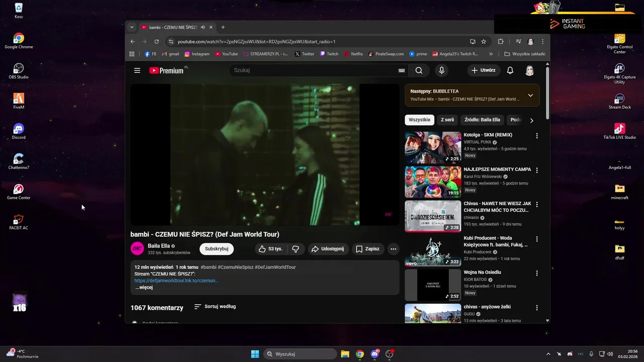Show more bookmarks with double chevron
This screenshot has width=644, height=362.
491,54
